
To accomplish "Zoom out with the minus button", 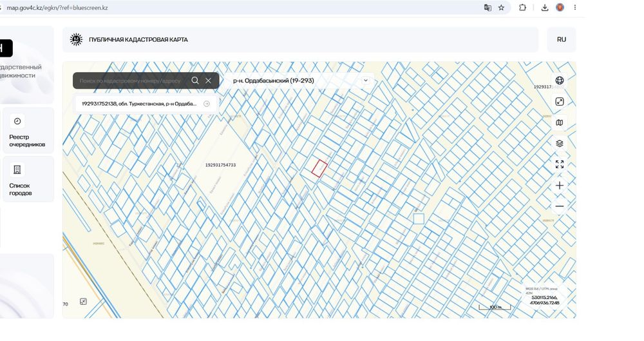I will coord(560,206).
